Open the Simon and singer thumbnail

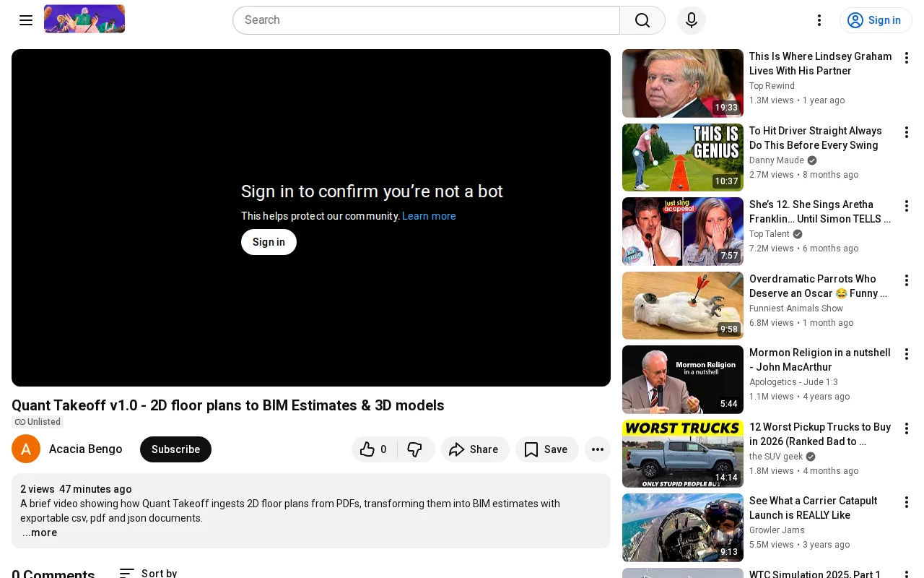pyautogui.click(x=683, y=231)
